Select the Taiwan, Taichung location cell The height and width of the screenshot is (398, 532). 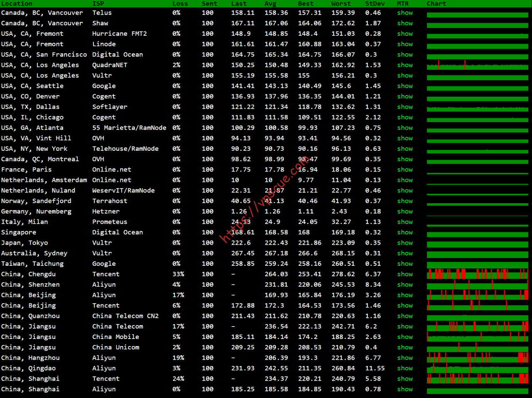pyautogui.click(x=32, y=264)
